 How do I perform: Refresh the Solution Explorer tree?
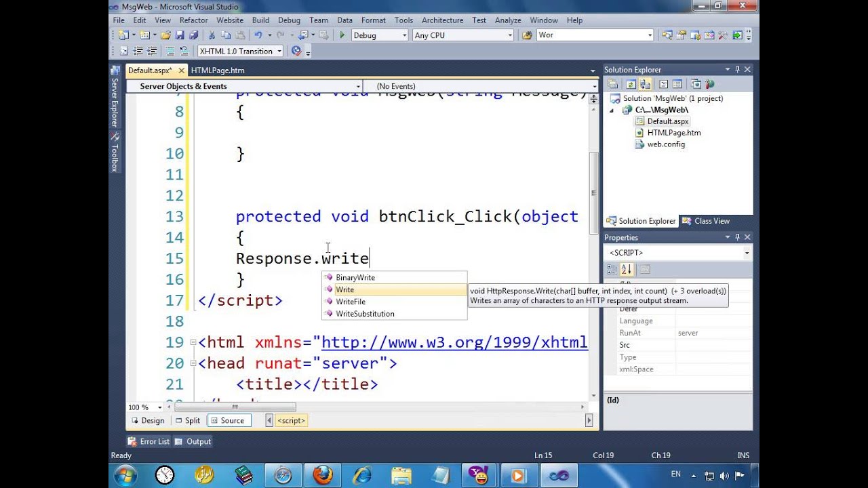[631, 84]
